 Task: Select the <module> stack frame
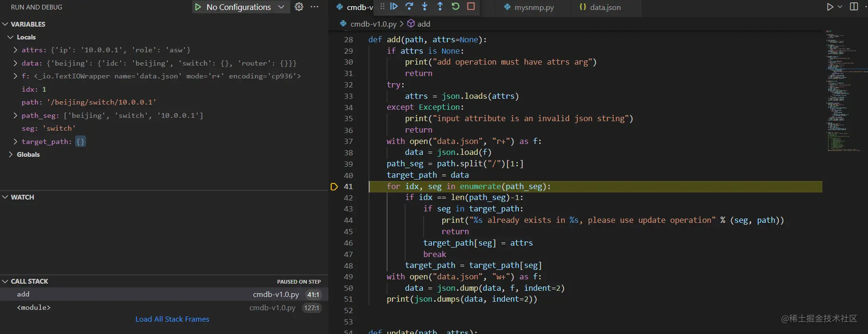164,307
